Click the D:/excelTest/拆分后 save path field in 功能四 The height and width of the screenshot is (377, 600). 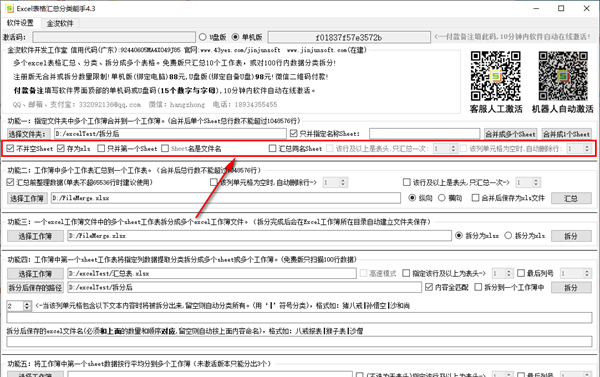point(245,287)
